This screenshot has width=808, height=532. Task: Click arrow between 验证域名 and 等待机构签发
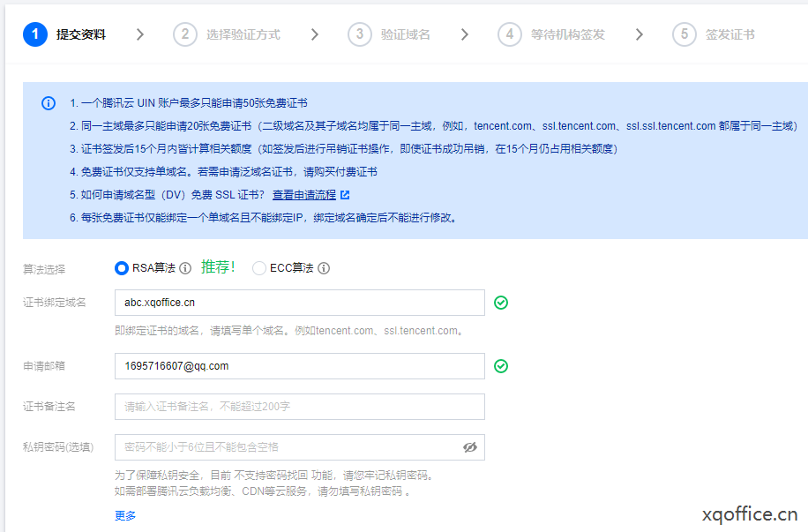465,34
